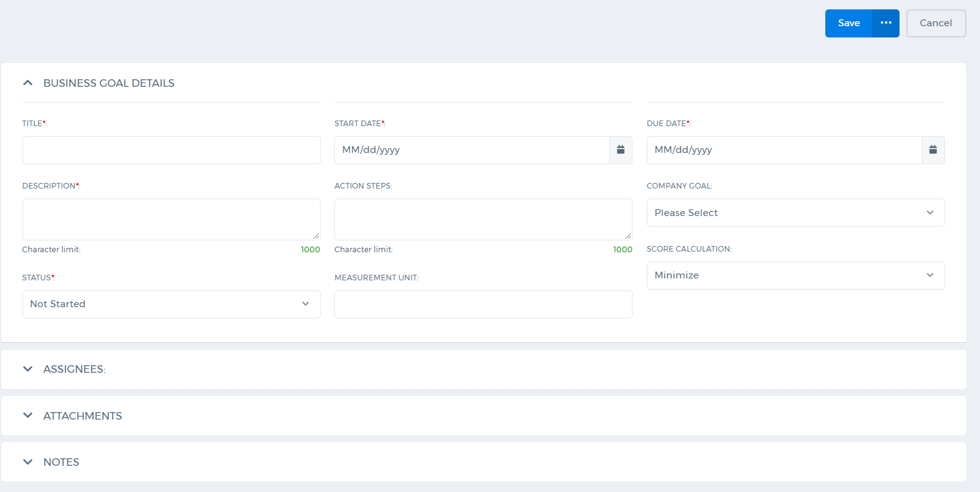
Task: Open the Due Date calendar picker
Action: pyautogui.click(x=933, y=150)
